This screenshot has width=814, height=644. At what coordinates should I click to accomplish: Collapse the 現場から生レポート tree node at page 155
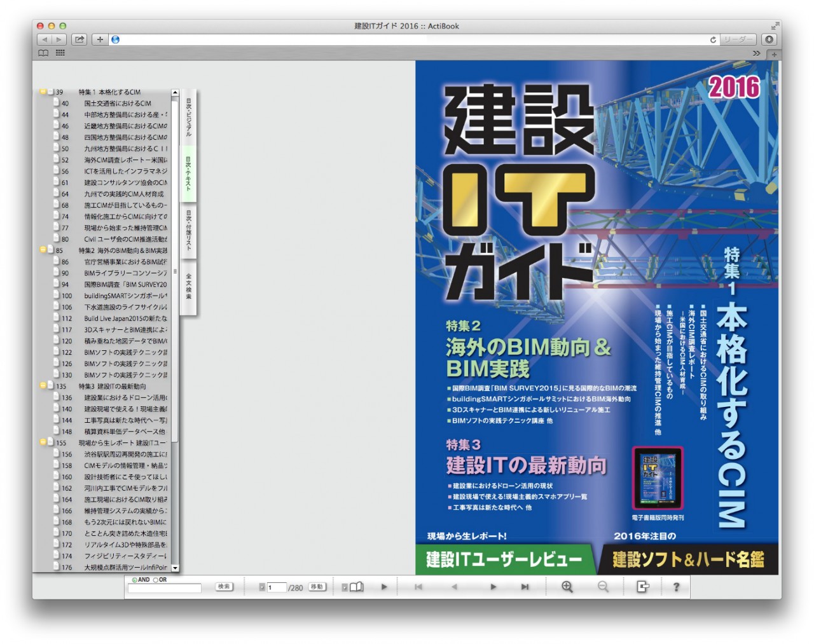(43, 442)
